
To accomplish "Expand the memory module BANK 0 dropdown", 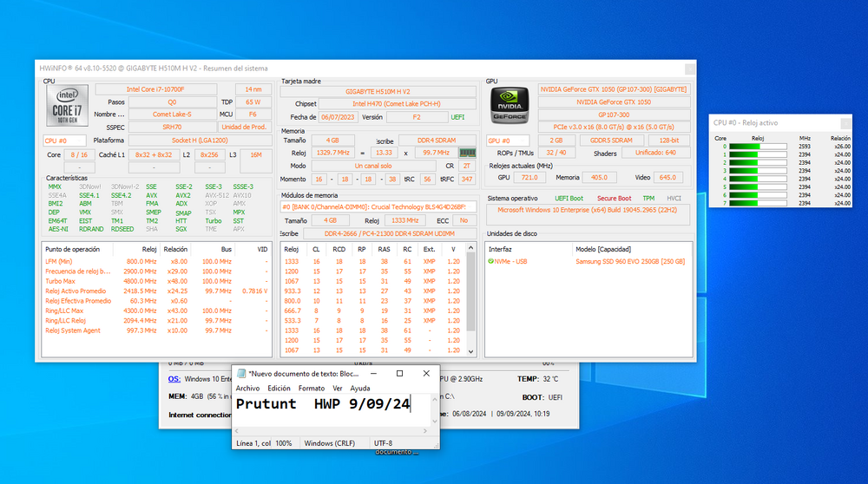I will point(378,207).
